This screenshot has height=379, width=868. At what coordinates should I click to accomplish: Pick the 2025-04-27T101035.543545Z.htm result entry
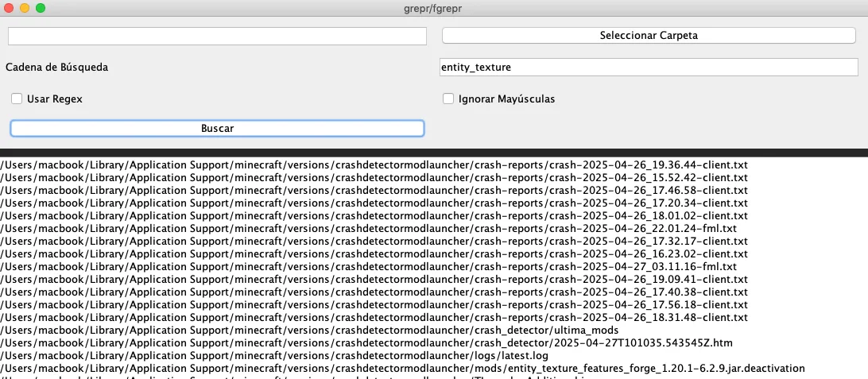click(366, 342)
